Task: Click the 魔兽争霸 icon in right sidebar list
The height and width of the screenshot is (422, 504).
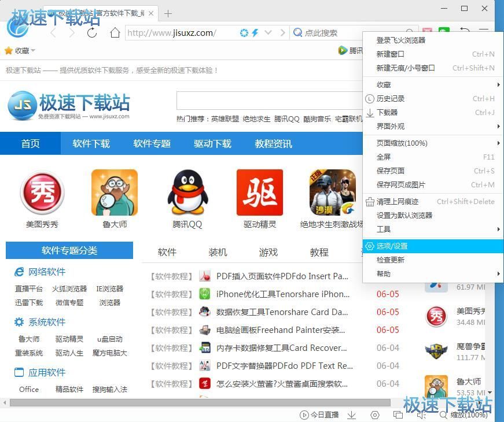Action: [436, 351]
